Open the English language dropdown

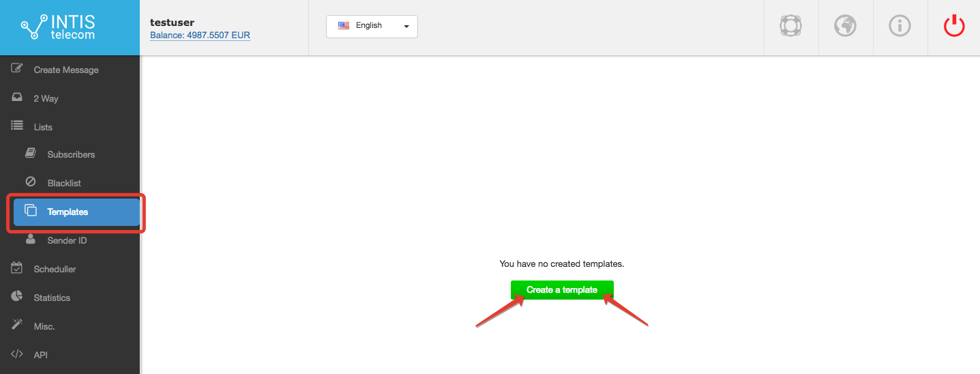click(x=372, y=27)
